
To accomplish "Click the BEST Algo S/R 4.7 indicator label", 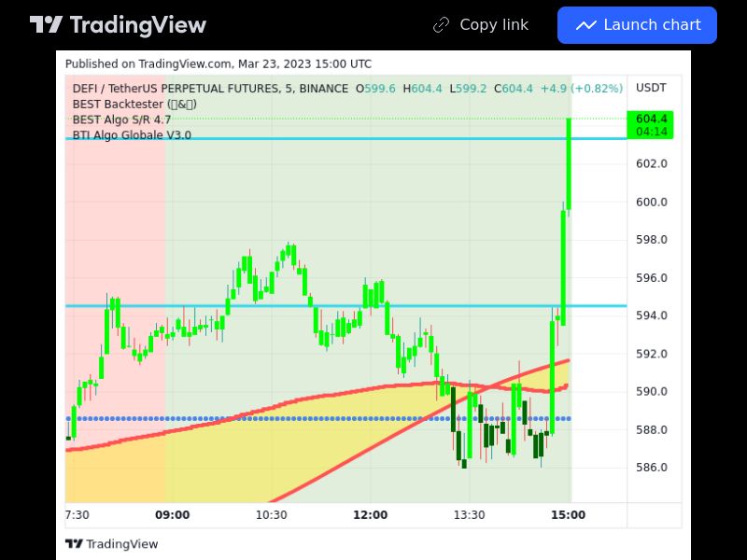I will (121, 119).
